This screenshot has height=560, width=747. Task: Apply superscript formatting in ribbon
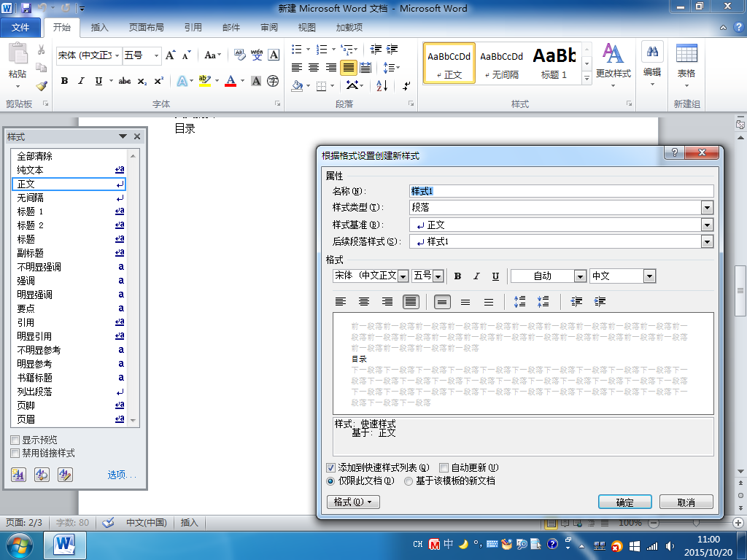point(158,81)
